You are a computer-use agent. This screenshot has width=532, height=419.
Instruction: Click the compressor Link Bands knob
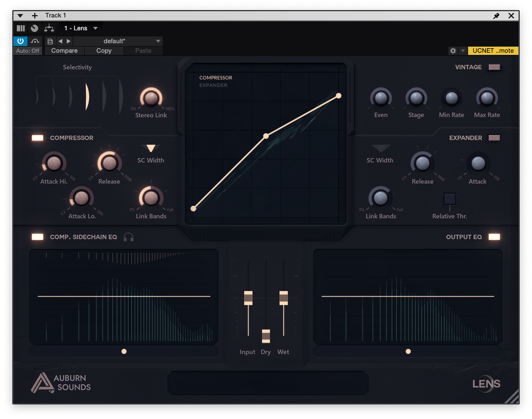coord(151,197)
